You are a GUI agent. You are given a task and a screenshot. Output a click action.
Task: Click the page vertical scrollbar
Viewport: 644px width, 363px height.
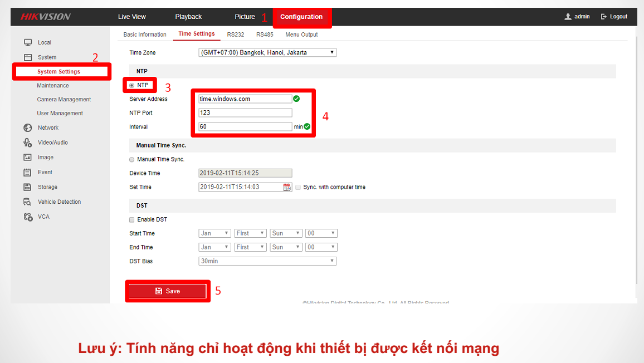[636, 160]
